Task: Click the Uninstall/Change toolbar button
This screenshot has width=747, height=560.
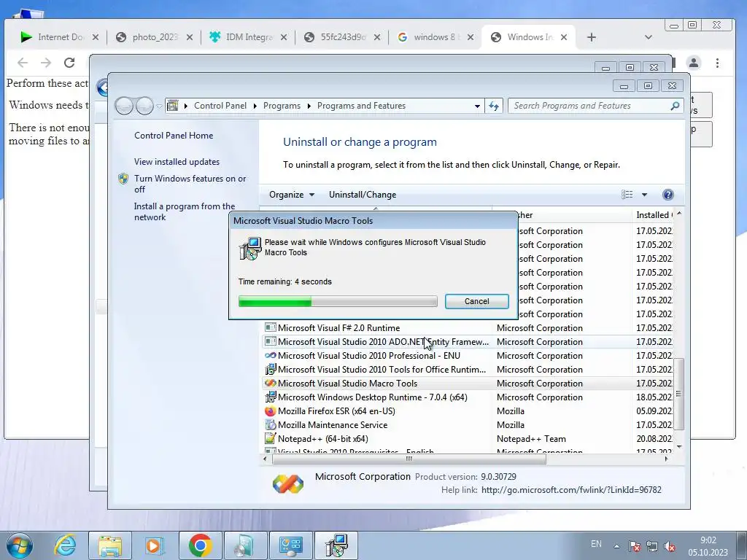Action: tap(363, 194)
